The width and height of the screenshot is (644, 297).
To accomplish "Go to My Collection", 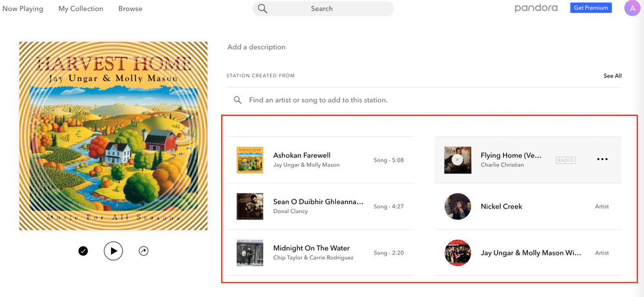I will [81, 9].
